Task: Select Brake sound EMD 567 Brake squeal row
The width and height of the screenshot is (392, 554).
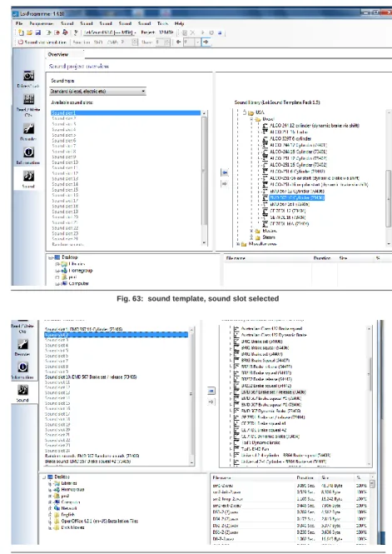Action: [x=88, y=462]
